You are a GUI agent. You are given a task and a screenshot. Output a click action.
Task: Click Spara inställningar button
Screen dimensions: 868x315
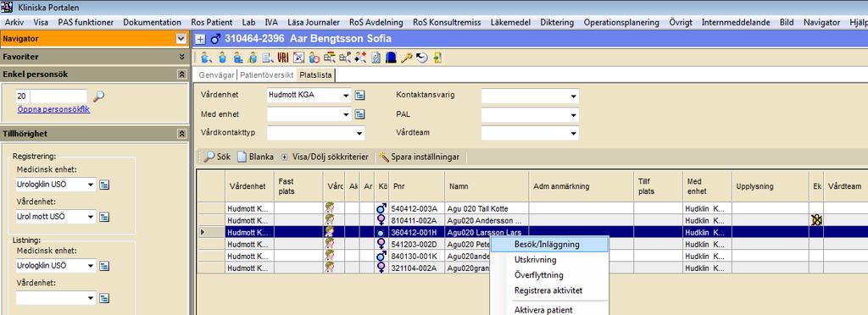pyautogui.click(x=420, y=157)
